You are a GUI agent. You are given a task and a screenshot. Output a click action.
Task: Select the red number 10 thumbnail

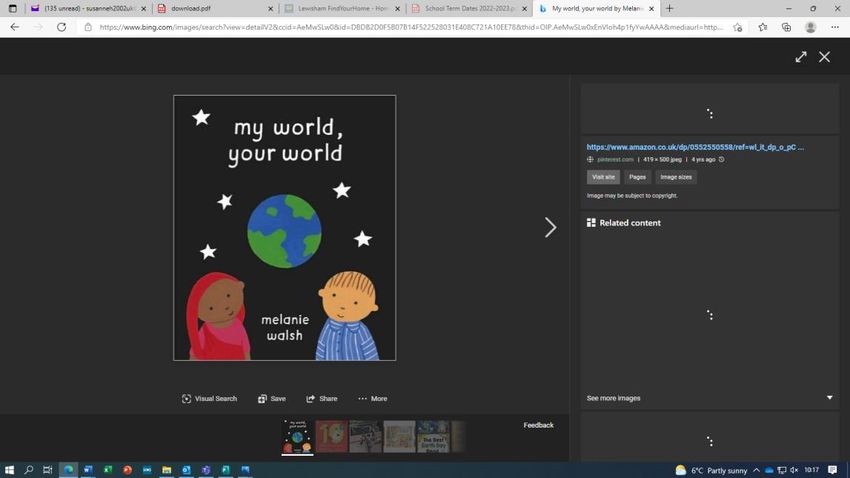tap(331, 436)
